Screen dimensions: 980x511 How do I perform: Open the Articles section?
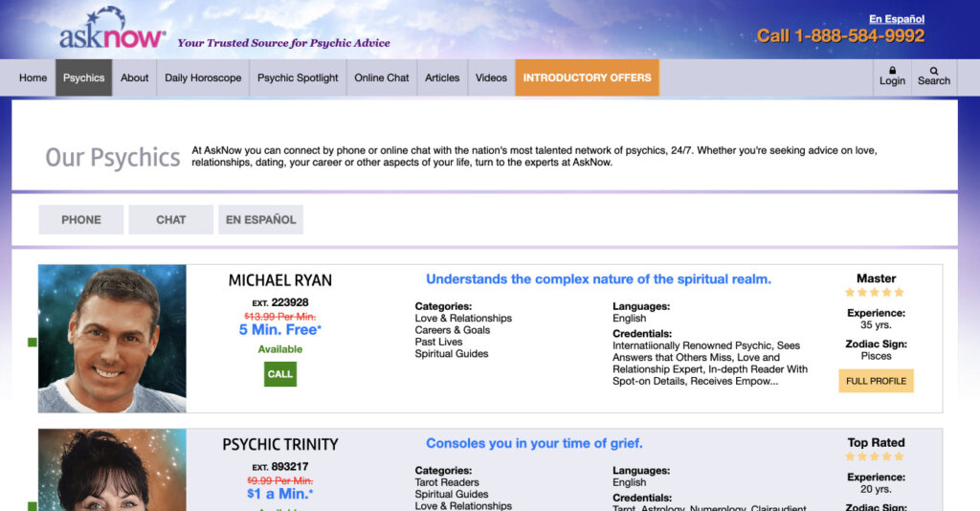442,78
